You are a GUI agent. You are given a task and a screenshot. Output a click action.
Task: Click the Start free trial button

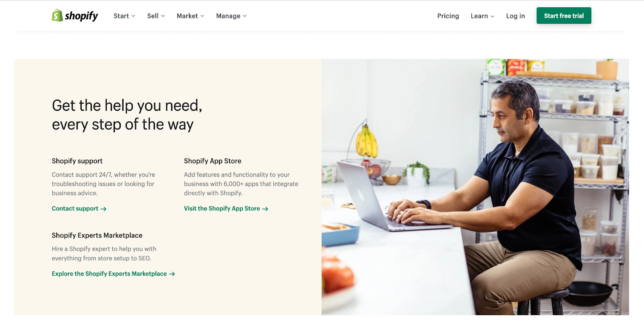coord(563,16)
